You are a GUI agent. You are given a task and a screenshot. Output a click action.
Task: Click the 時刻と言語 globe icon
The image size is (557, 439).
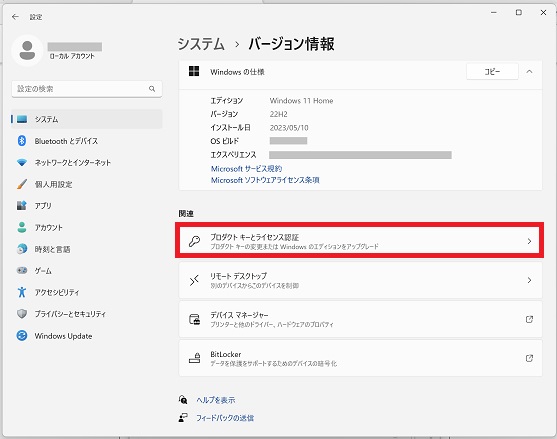coord(22,249)
